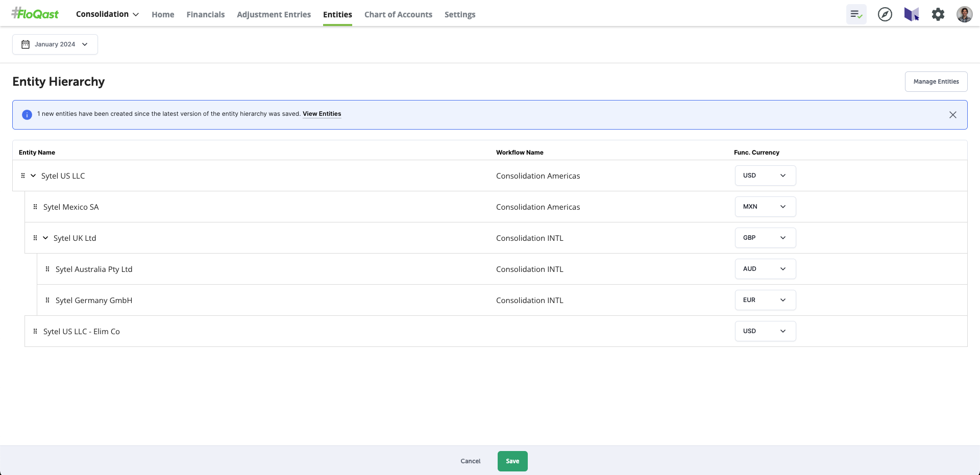Grab drag handle for Sytel US LLC - Elim Co
Viewport: 980px width, 475px height.
coord(35,331)
